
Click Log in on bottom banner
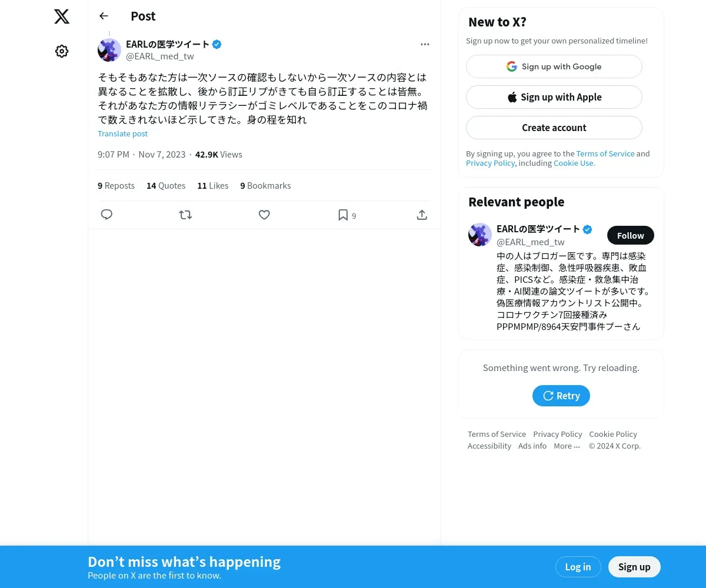pos(578,567)
